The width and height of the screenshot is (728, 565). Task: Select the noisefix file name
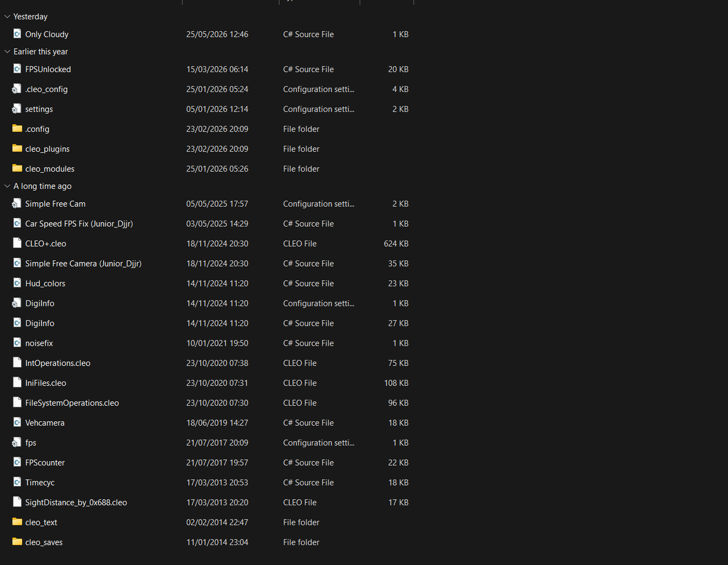click(x=39, y=343)
